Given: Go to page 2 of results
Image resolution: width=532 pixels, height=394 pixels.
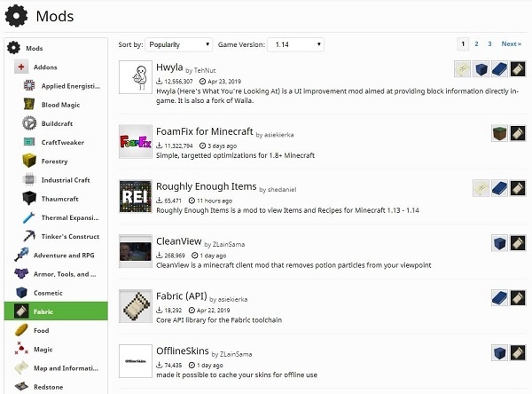Looking at the screenshot, I should click(x=476, y=43).
